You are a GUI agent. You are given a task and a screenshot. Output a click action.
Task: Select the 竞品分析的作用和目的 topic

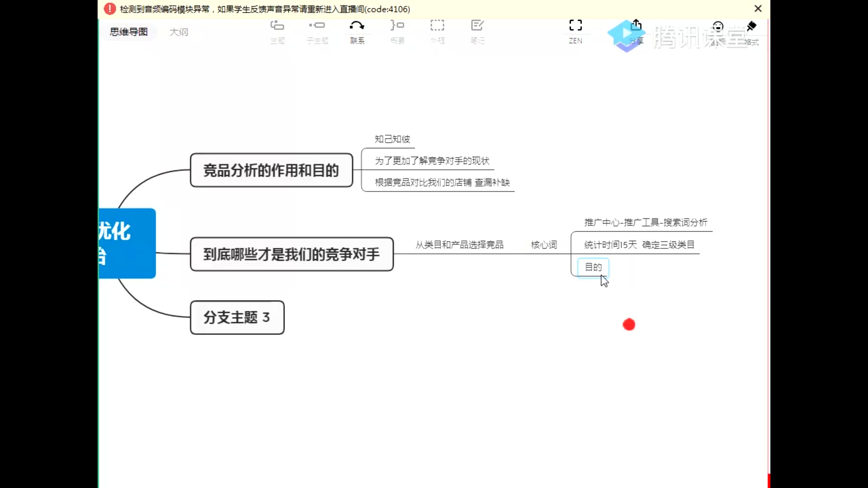[271, 170]
